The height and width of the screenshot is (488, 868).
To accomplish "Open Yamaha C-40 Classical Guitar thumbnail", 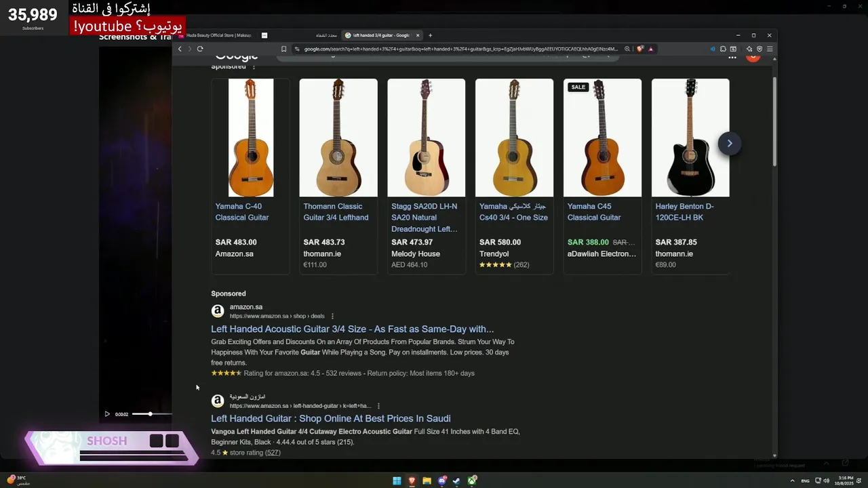I will (x=251, y=138).
